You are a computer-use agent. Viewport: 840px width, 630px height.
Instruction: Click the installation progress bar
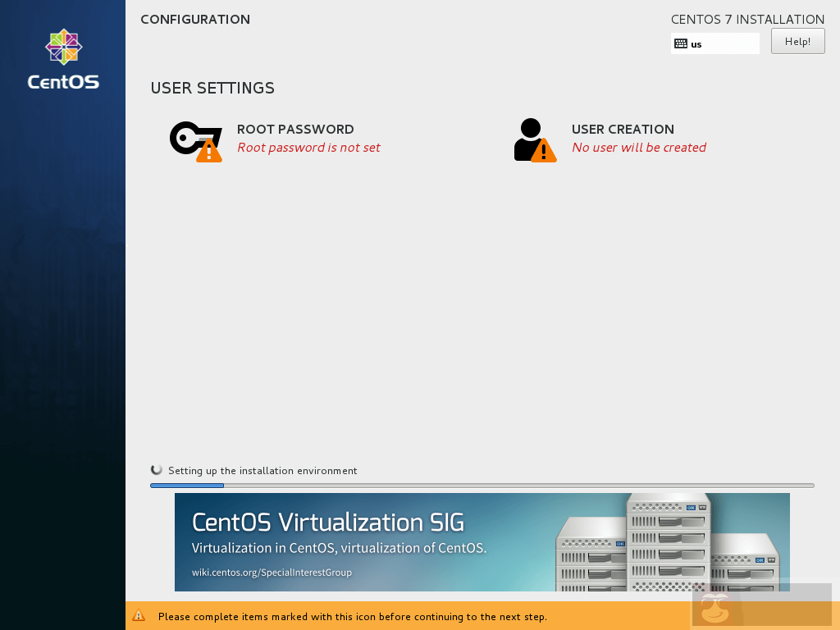pos(482,485)
